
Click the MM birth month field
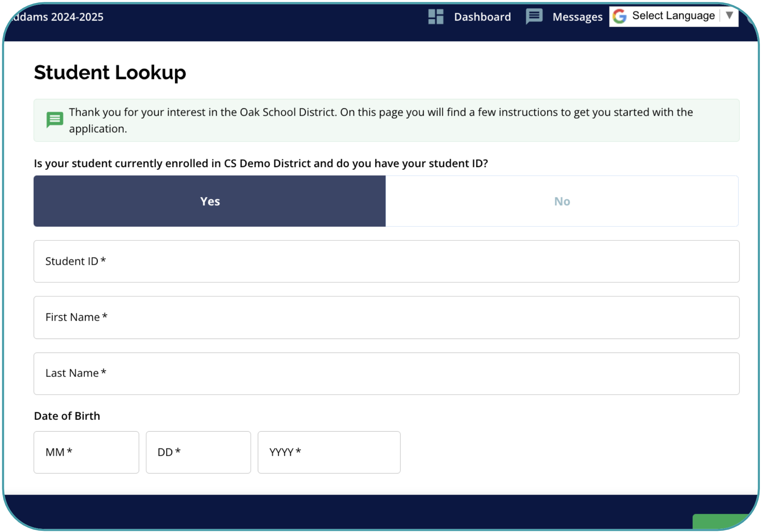tap(86, 452)
